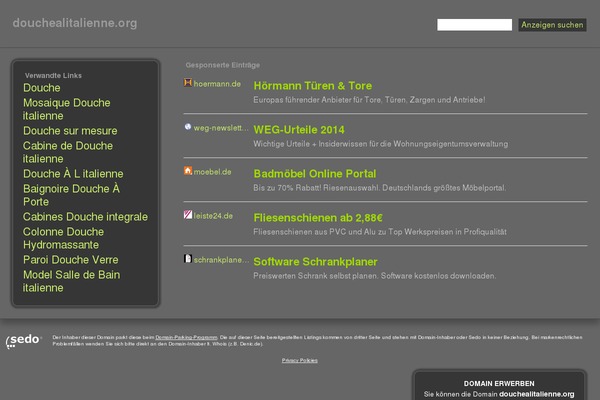
Task: Click the Anzeigen suchen button
Action: coord(552,25)
